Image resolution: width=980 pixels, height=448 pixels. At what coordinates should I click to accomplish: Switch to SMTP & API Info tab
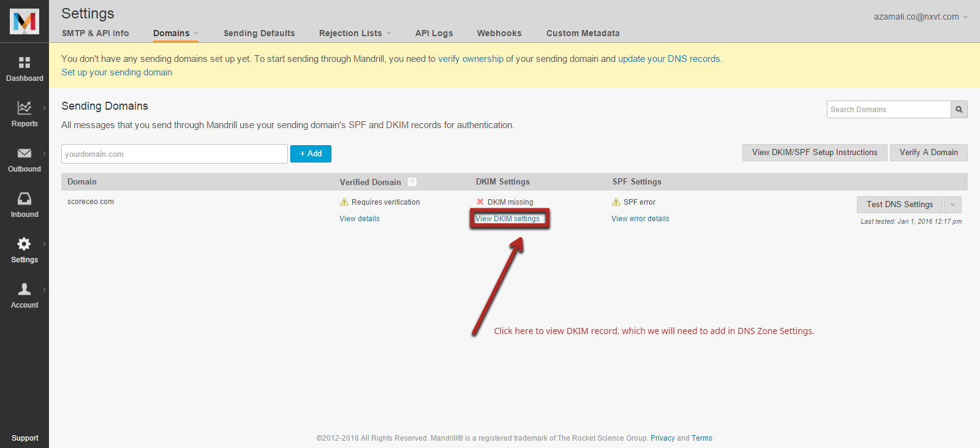tap(96, 33)
